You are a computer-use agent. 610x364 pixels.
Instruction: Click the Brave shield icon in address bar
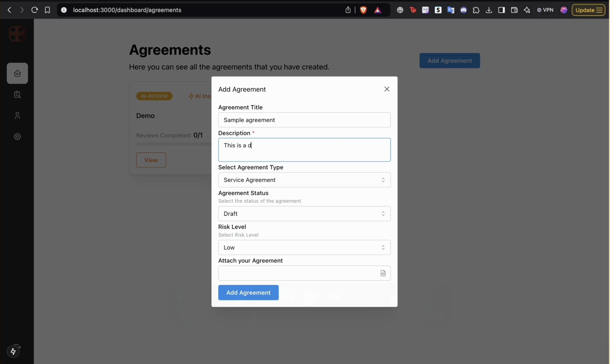363,10
